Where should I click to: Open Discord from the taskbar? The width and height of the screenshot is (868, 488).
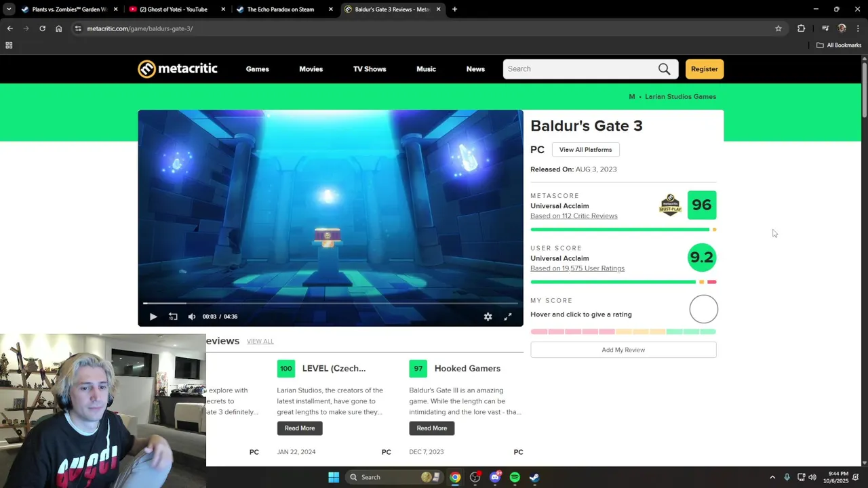pyautogui.click(x=495, y=477)
